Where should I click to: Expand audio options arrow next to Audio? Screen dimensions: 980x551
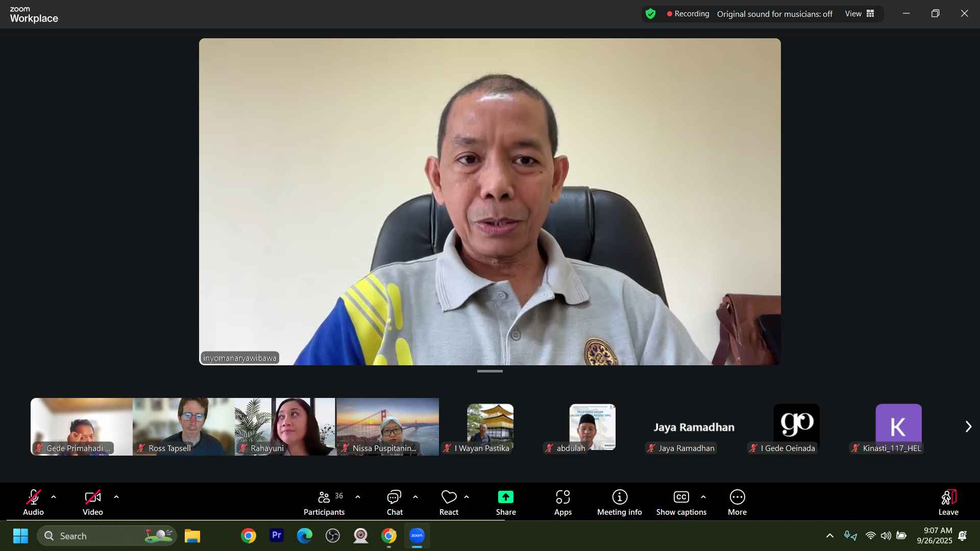click(54, 497)
